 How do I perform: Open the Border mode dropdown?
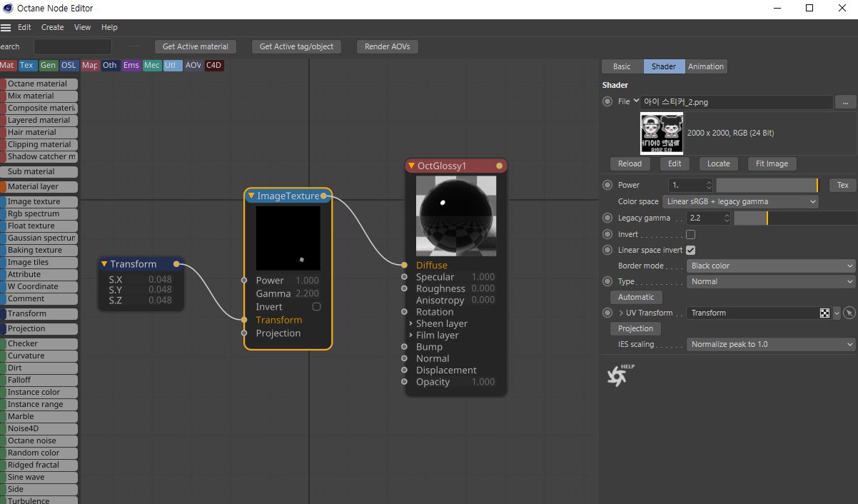pos(770,266)
